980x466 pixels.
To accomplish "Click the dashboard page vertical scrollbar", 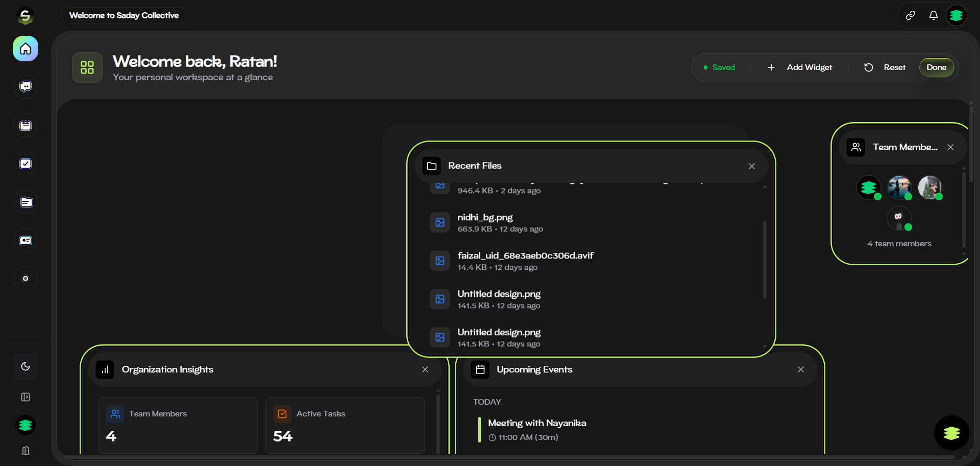I will click(x=971, y=145).
